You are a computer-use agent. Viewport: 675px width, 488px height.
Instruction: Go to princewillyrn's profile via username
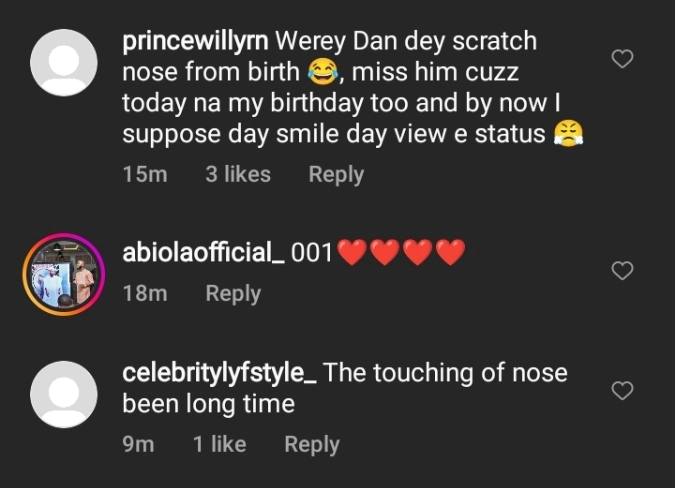pos(195,42)
